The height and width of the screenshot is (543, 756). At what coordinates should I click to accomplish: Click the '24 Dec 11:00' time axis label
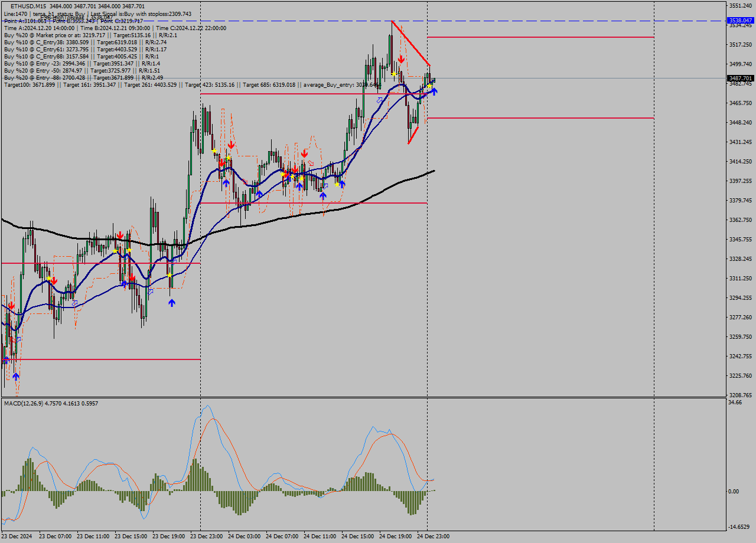click(x=320, y=537)
